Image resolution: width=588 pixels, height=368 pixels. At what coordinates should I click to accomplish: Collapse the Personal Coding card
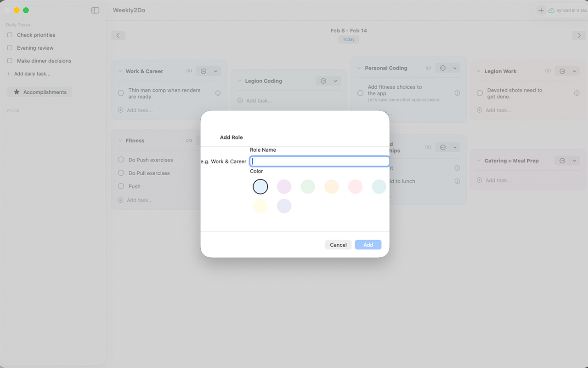[359, 68]
